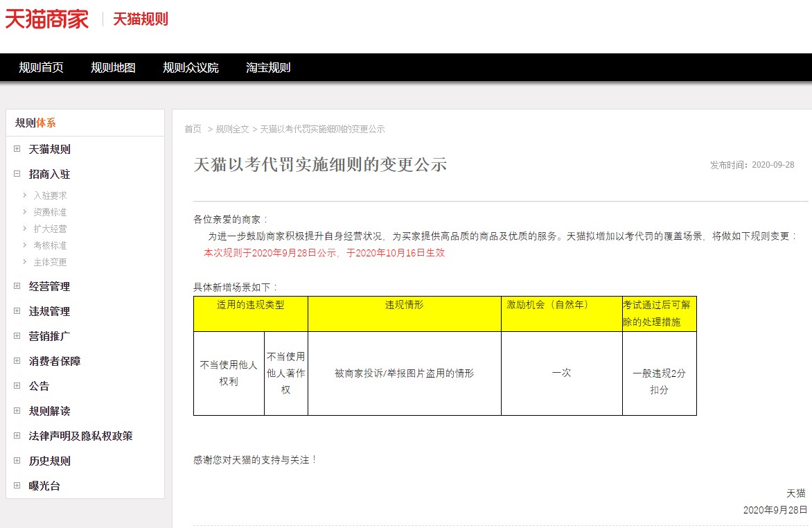Expand the 曝光台 plus icon
This screenshot has width=812, height=528.
[x=17, y=486]
